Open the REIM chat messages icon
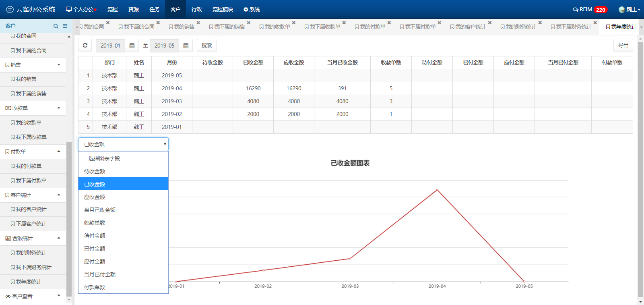This screenshot has height=305, width=644. coord(576,10)
